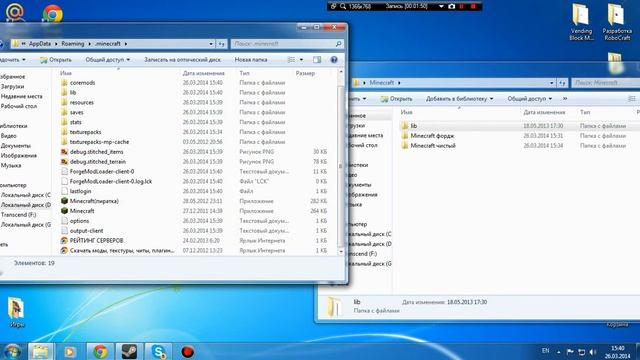Viewport: 640px width, 360px height.
Task: Change view mode in .minecraft window
Action: click(291, 60)
